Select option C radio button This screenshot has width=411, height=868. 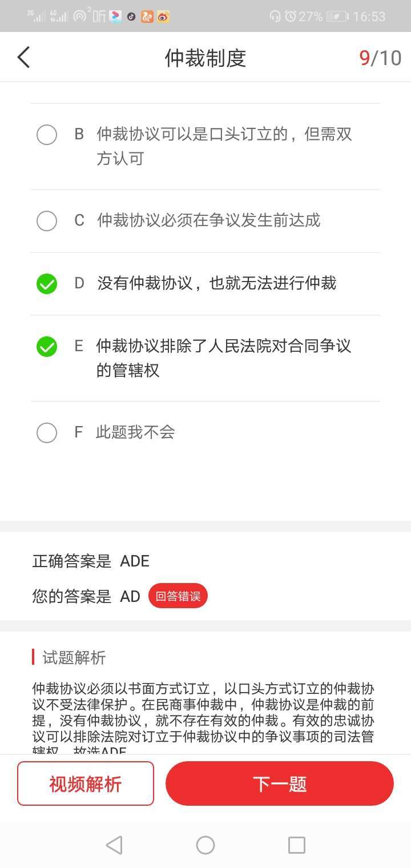pos(47,221)
